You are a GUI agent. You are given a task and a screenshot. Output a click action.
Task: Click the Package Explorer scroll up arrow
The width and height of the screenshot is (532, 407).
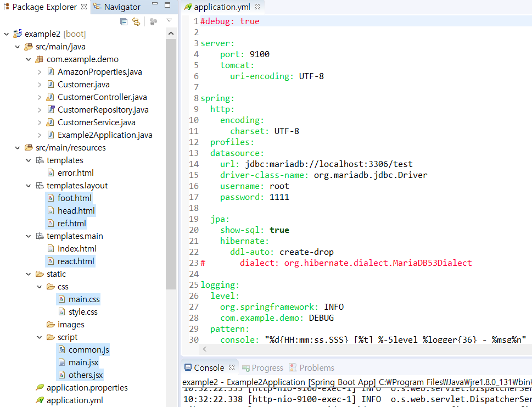(x=171, y=34)
